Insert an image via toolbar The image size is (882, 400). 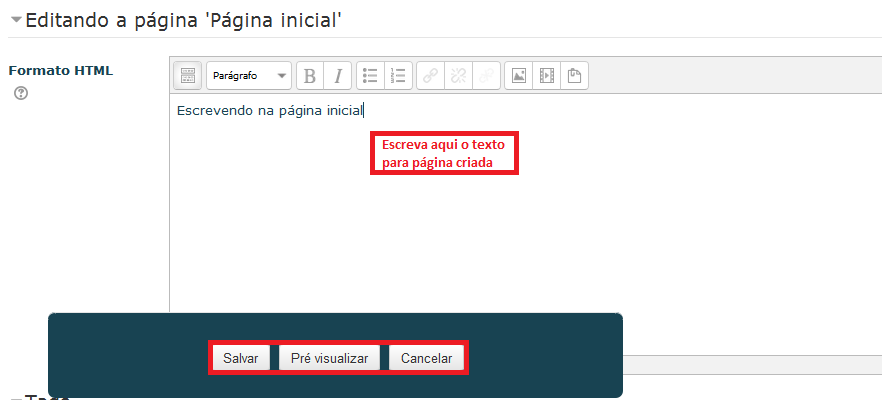518,75
